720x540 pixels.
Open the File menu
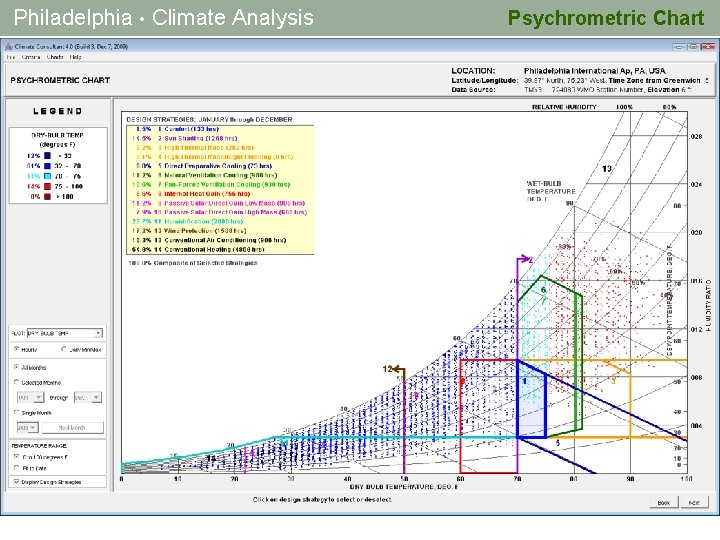pos(11,57)
